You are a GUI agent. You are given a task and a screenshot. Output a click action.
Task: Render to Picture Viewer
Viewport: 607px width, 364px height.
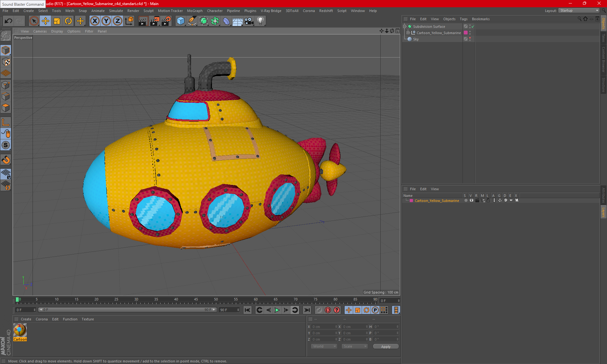(x=155, y=21)
